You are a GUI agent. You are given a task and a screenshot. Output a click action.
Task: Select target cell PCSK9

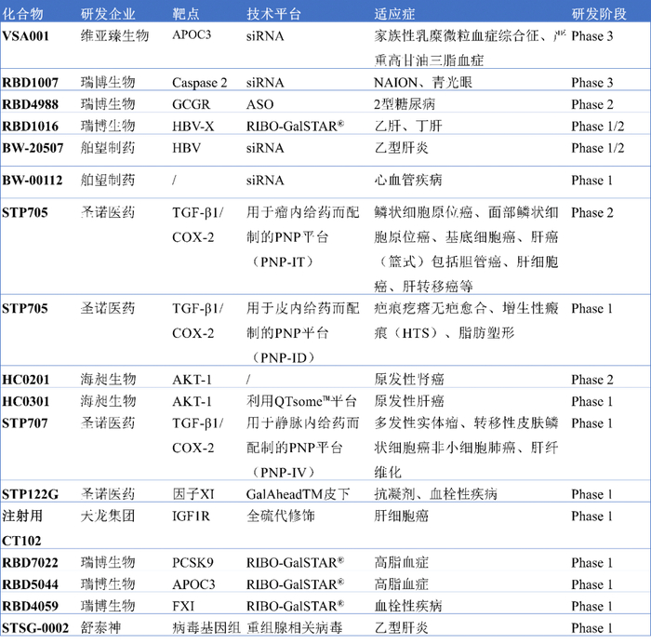click(x=193, y=563)
